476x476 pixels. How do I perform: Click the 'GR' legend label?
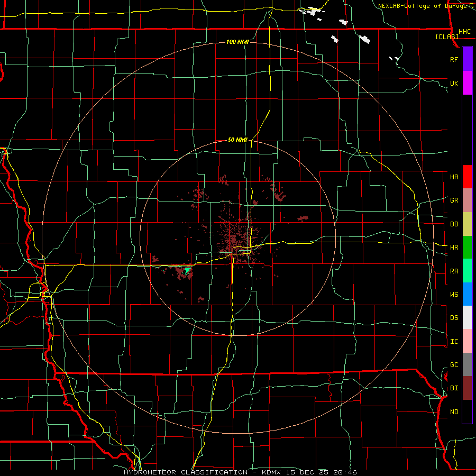[454, 200]
